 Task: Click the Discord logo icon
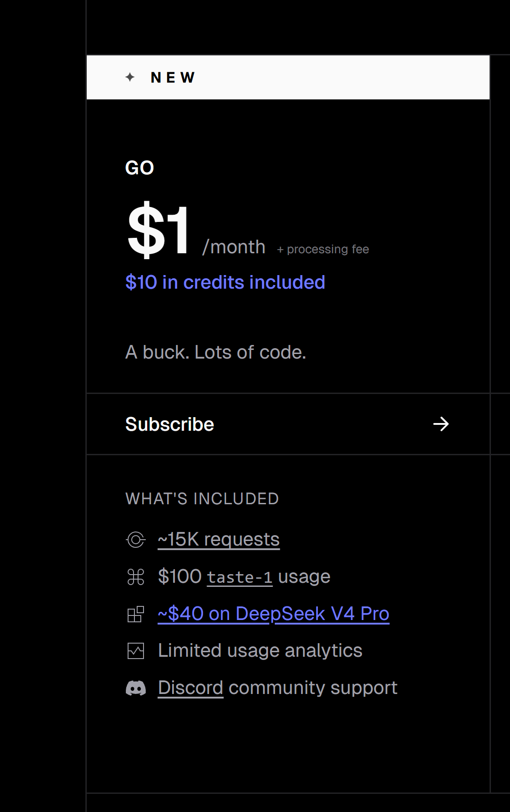pos(135,688)
